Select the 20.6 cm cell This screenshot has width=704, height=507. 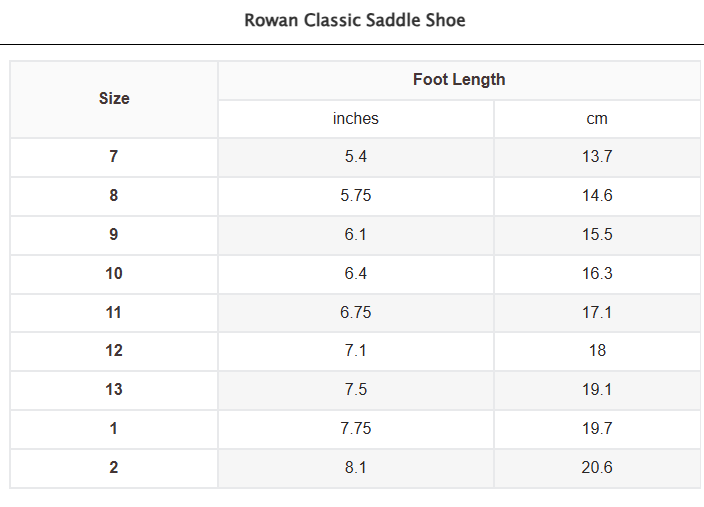tap(597, 468)
